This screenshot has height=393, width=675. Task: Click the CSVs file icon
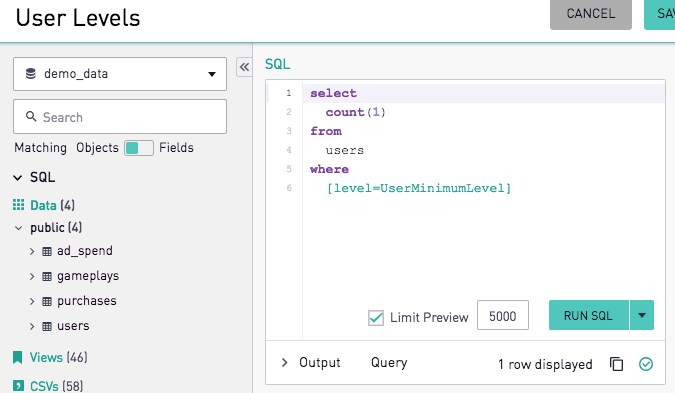click(18, 386)
